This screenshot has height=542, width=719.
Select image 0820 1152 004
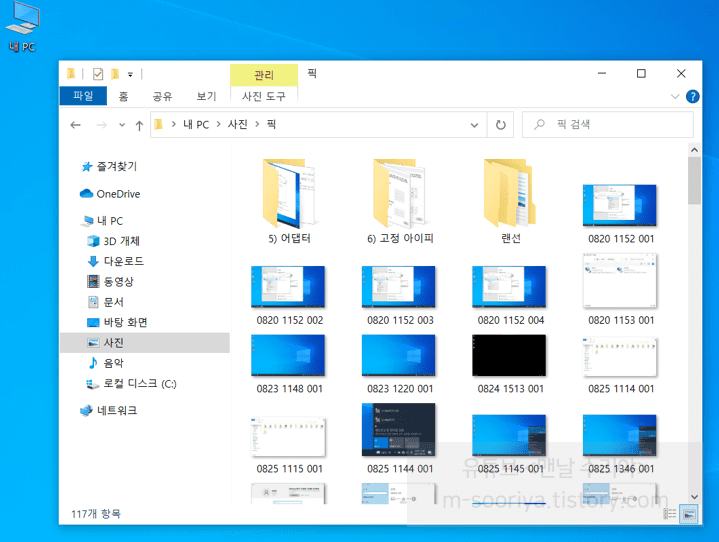point(510,295)
